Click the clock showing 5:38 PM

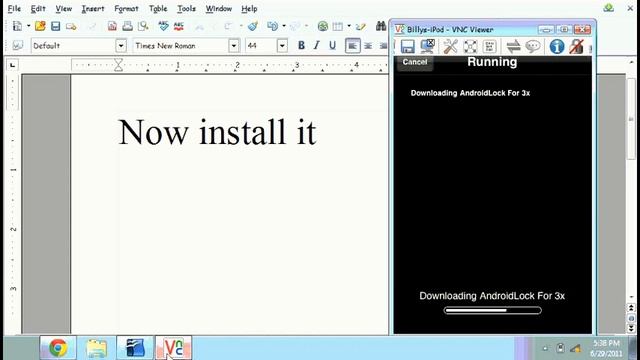pos(607,343)
